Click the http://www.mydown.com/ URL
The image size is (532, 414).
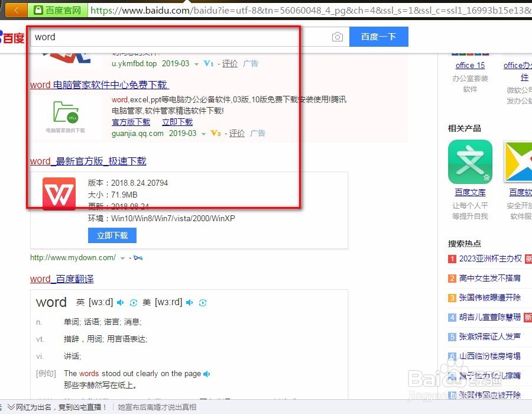pos(73,257)
